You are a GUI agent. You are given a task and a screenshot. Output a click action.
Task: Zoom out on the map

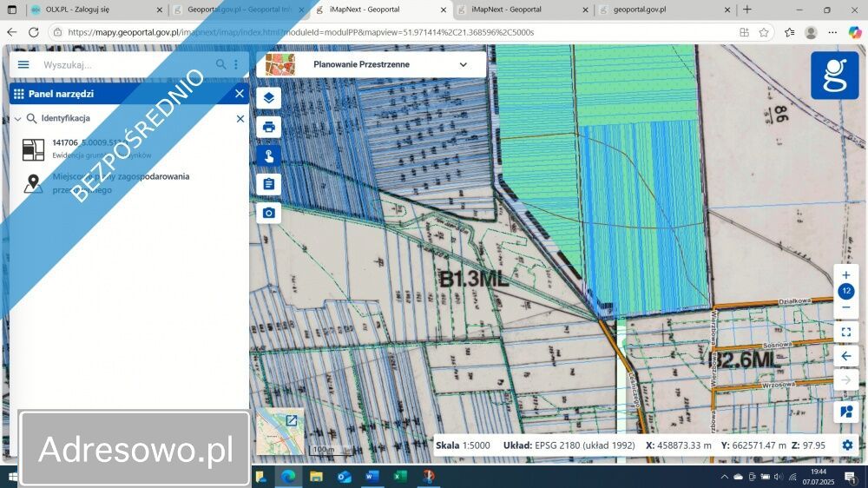click(846, 307)
